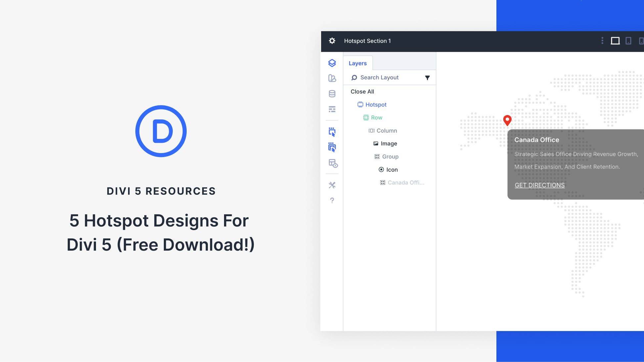Open help using the question mark icon

[332, 200]
